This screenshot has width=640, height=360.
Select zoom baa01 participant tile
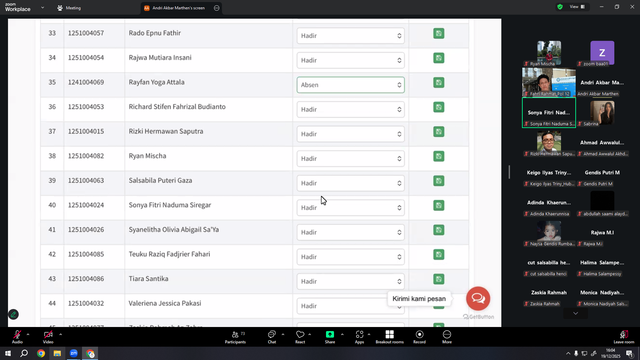[602, 53]
